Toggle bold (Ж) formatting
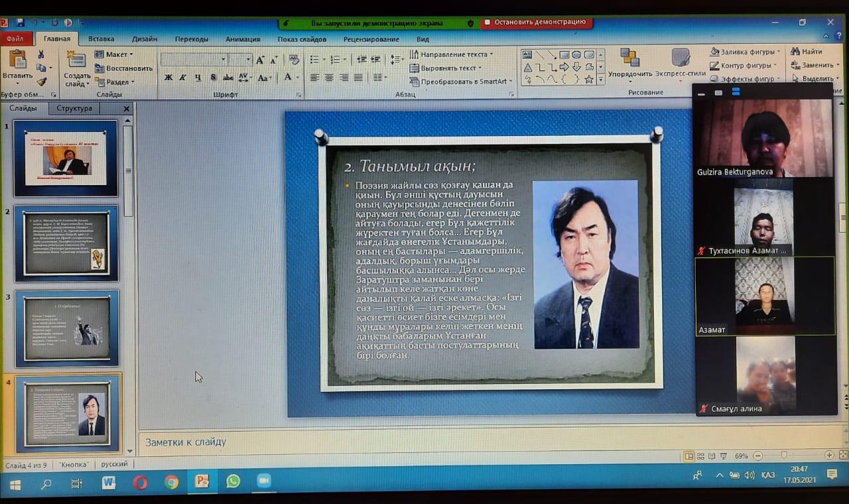The width and height of the screenshot is (849, 504). click(168, 78)
